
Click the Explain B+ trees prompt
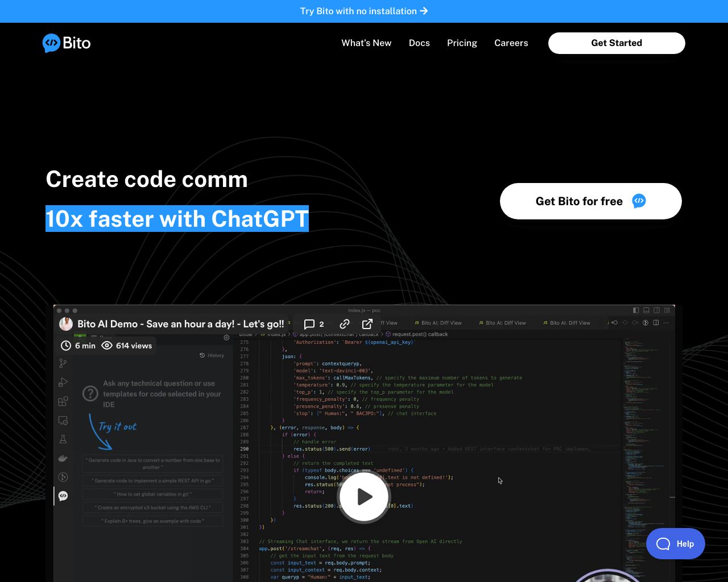click(152, 521)
